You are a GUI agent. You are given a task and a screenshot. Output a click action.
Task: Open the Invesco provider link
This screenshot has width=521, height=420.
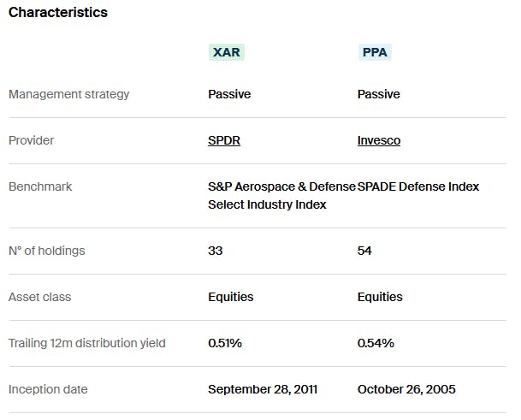379,140
